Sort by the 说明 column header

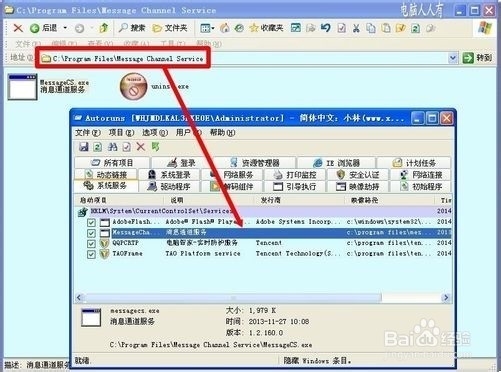209,200
